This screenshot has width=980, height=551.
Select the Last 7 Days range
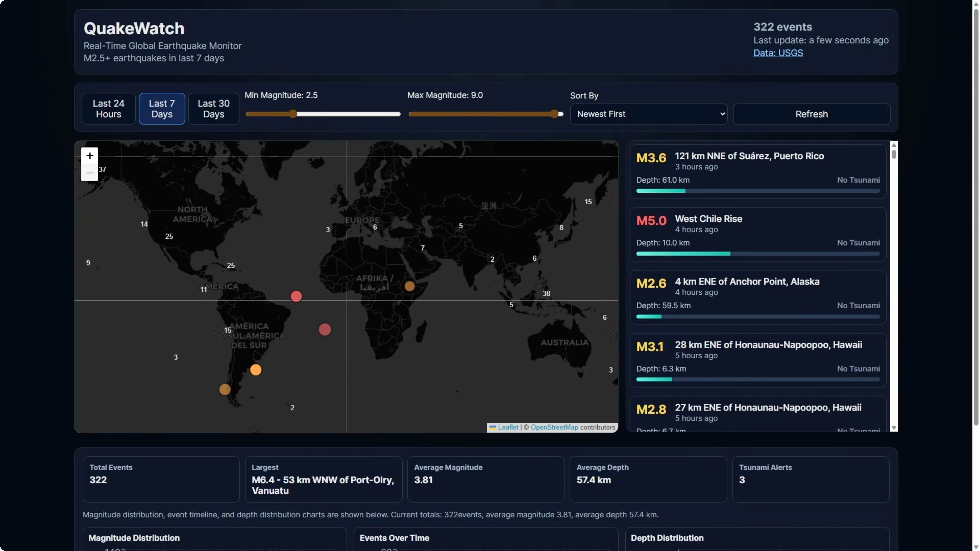click(162, 109)
